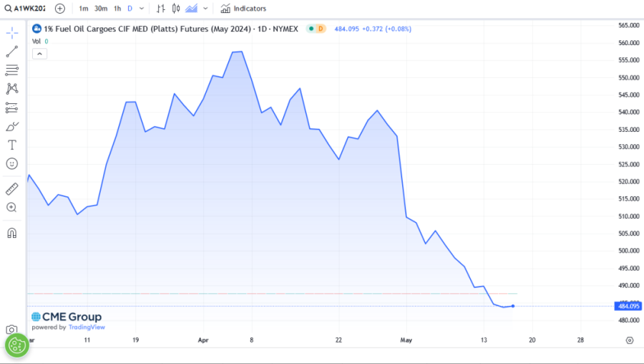Toggle magnet mode snapping
Image resolution: width=644 pixels, height=364 pixels.
(x=12, y=233)
